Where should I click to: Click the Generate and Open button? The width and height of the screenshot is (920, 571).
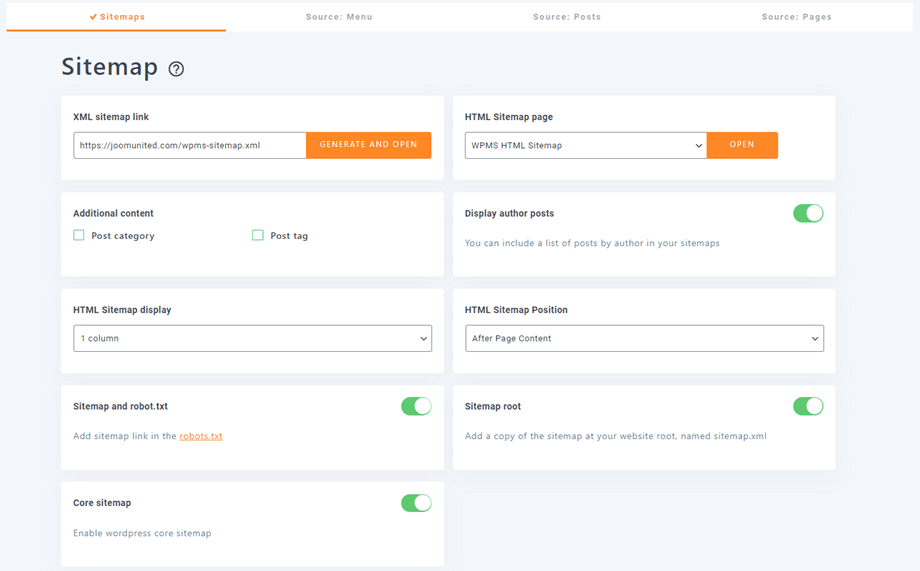tap(368, 145)
